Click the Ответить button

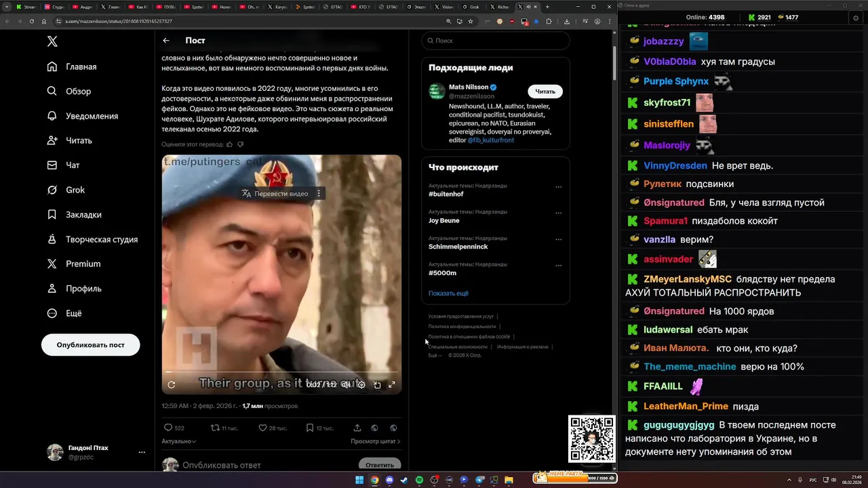pyautogui.click(x=380, y=465)
